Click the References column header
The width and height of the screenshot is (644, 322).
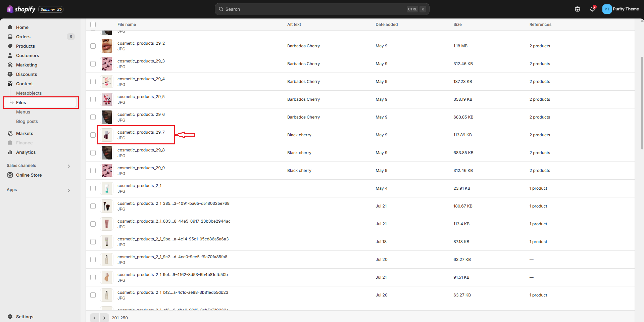[540, 25]
